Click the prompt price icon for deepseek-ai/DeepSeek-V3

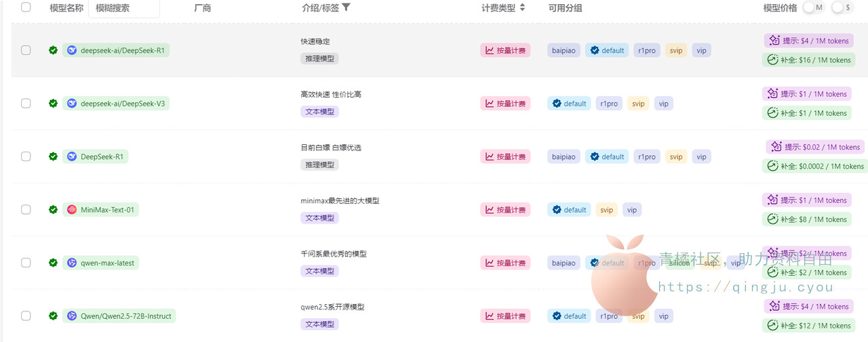(772, 94)
